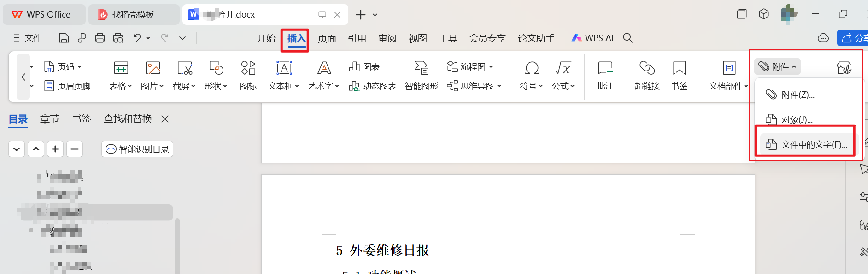Insert a 书签 bookmark

tap(680, 75)
